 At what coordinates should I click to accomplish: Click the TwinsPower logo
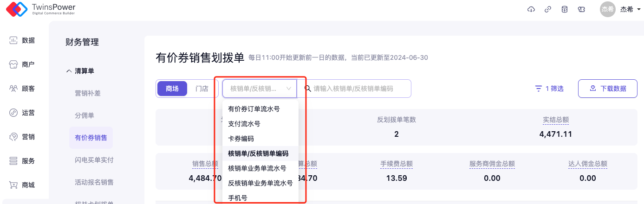[40, 9]
